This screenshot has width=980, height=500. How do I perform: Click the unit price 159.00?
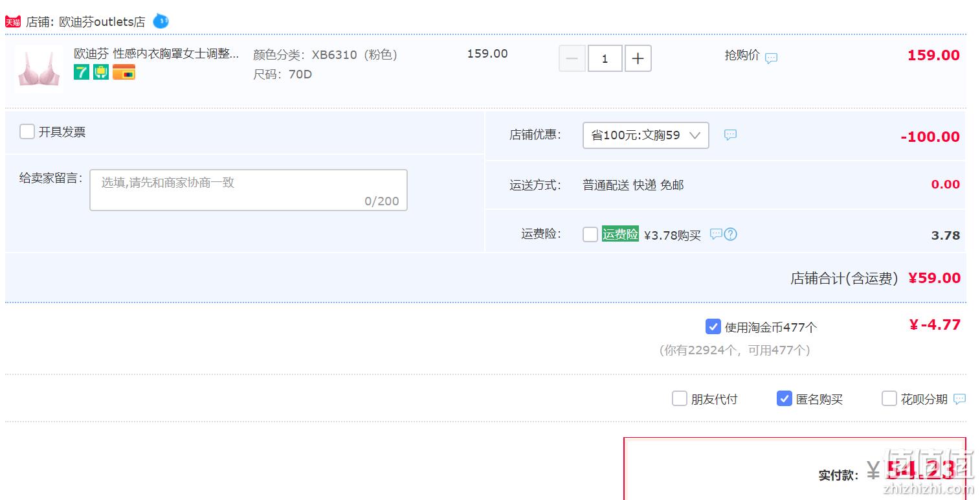click(487, 54)
